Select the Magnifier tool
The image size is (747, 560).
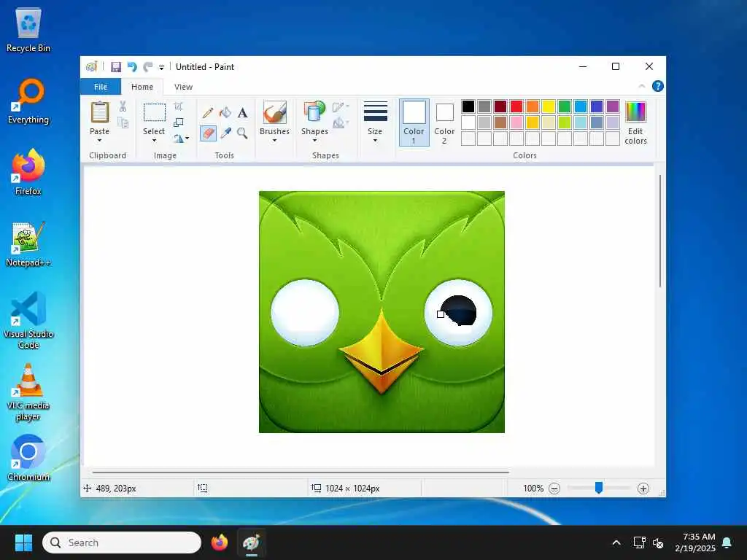(242, 133)
